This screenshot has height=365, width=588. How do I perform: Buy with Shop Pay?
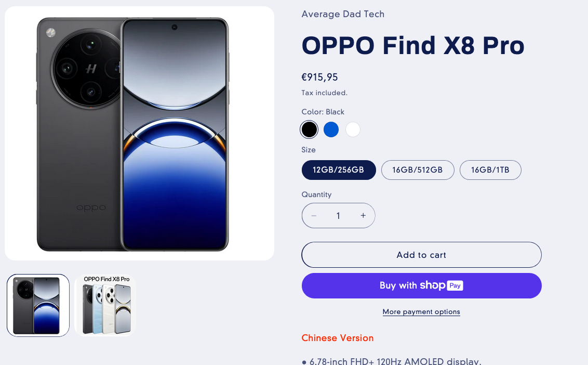(x=421, y=285)
